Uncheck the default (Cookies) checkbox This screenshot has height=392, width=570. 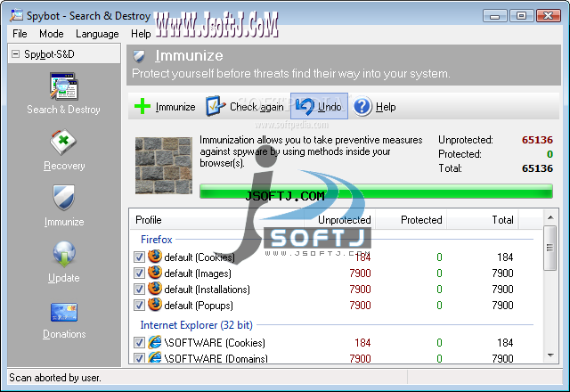pos(139,257)
